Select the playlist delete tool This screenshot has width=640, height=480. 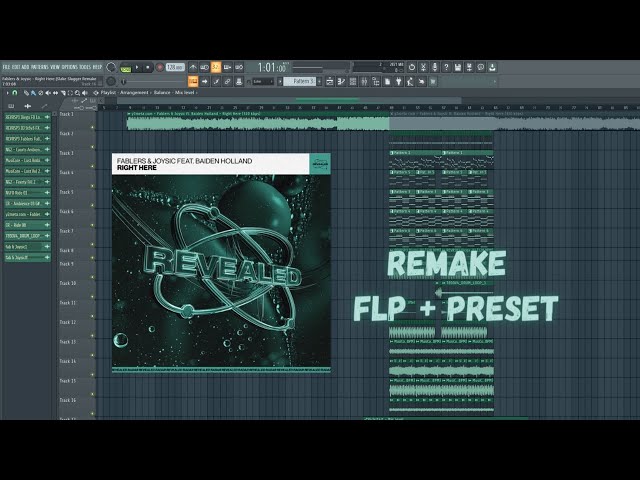pyautogui.click(x=40, y=93)
